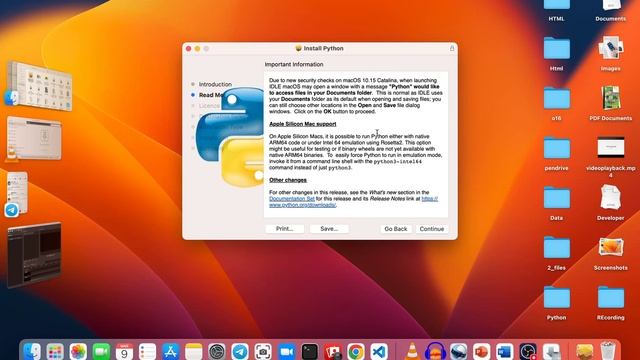Switch to the Telegram window thumbnail in Stage Manager
The height and width of the screenshot is (360, 640).
point(18,193)
